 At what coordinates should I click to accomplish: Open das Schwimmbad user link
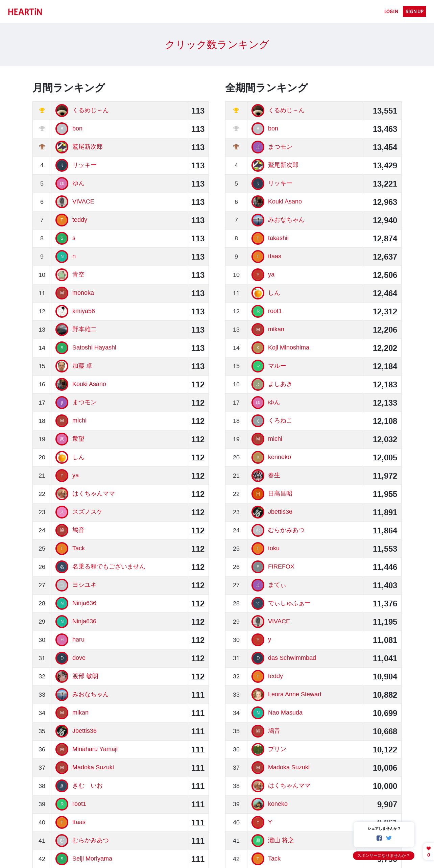(292, 658)
